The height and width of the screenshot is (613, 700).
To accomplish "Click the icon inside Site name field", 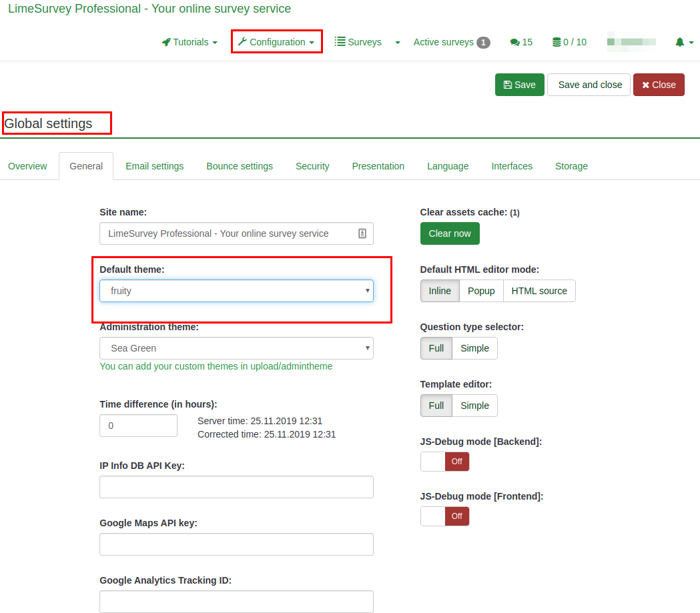I will click(362, 233).
